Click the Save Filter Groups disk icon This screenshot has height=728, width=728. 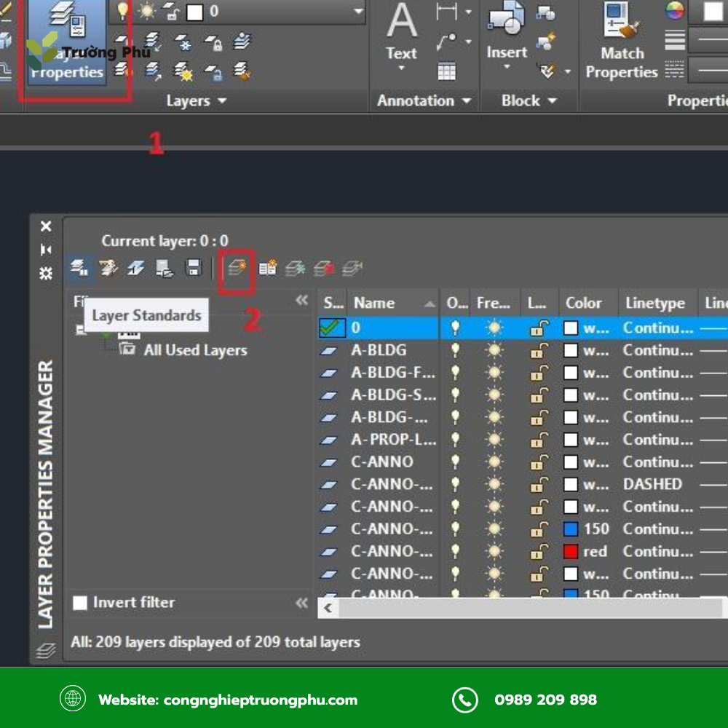193,269
